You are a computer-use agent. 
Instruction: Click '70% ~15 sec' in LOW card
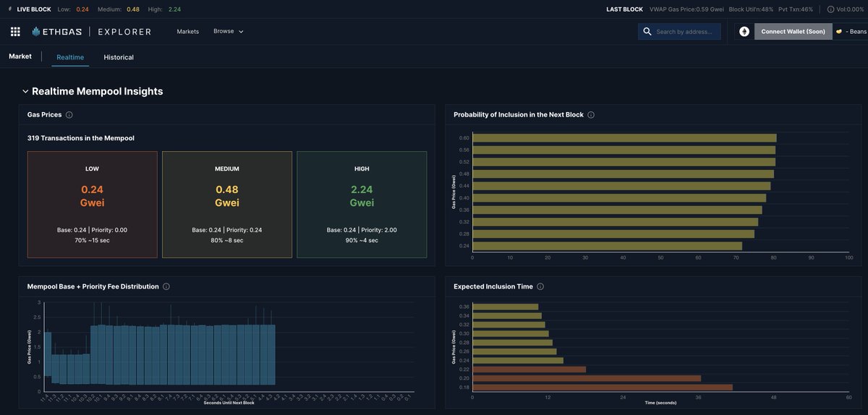point(92,240)
